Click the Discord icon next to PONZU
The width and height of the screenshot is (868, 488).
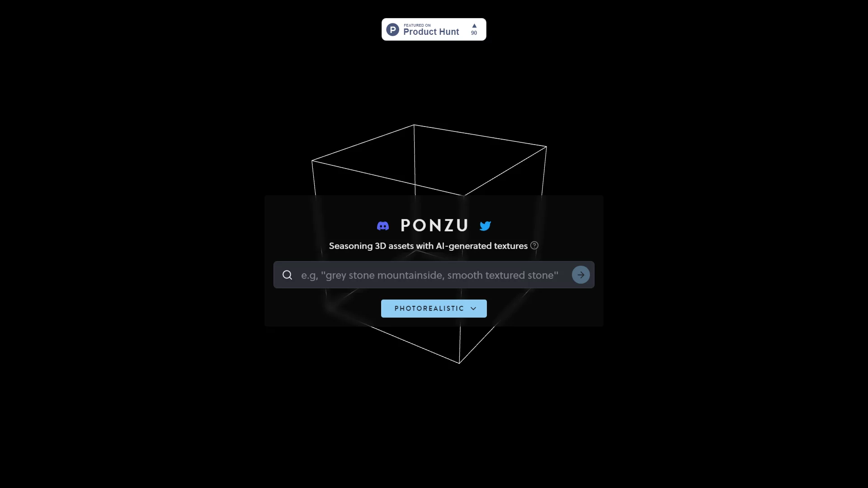point(383,226)
